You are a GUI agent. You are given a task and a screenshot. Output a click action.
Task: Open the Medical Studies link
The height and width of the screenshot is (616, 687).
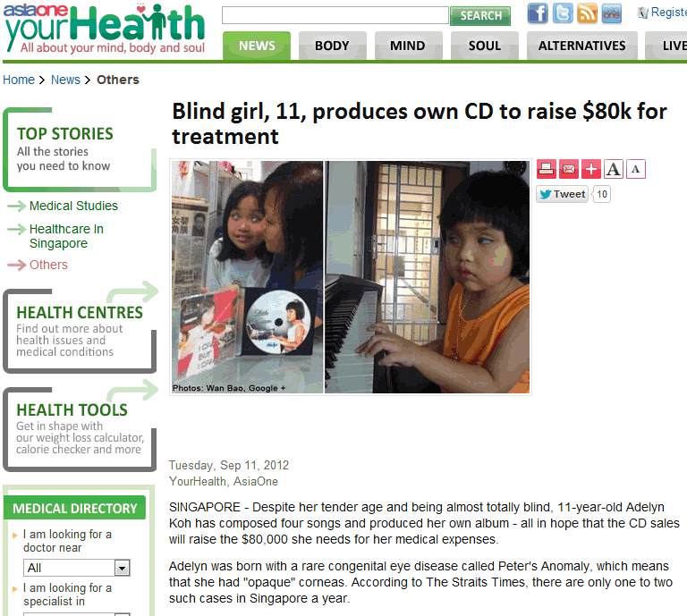tap(73, 206)
